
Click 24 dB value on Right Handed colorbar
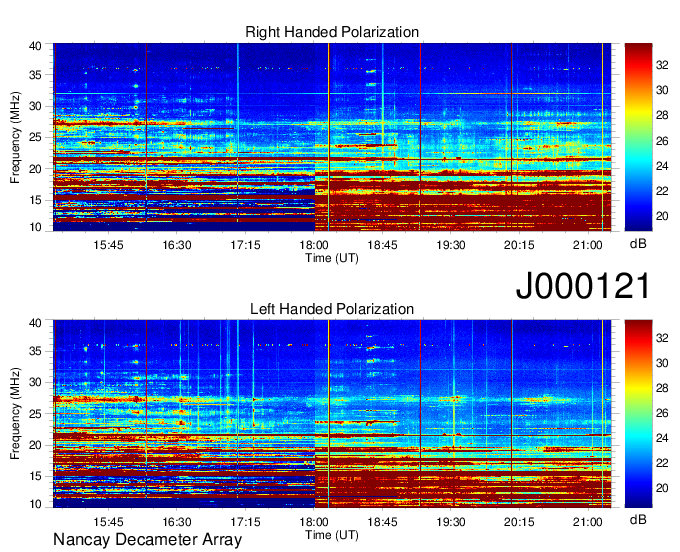click(x=662, y=166)
